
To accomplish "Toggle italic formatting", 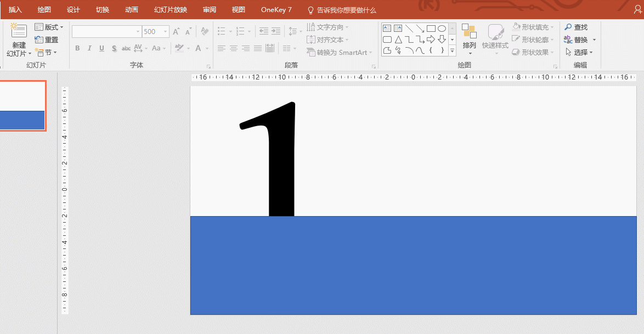I will 89,48.
